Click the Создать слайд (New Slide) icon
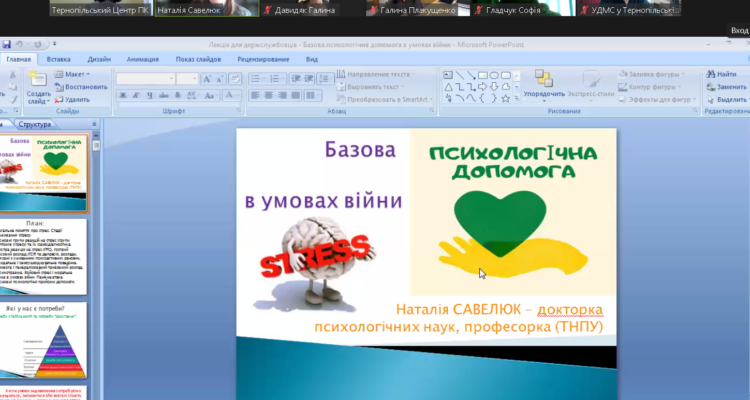Screen dimensions: 750x400 click(x=38, y=79)
